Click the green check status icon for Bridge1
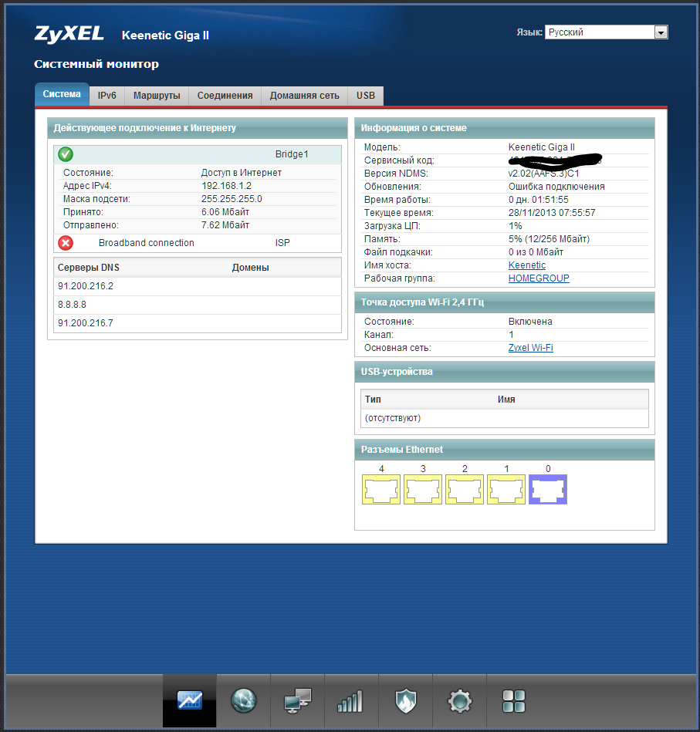Viewport: 700px width, 732px height. pyautogui.click(x=66, y=154)
